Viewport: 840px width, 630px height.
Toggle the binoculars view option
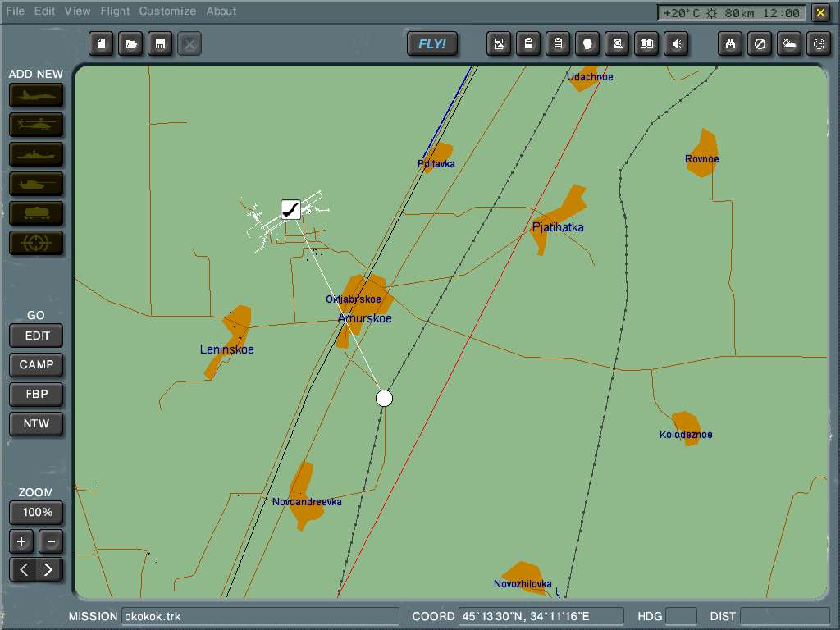click(730, 43)
